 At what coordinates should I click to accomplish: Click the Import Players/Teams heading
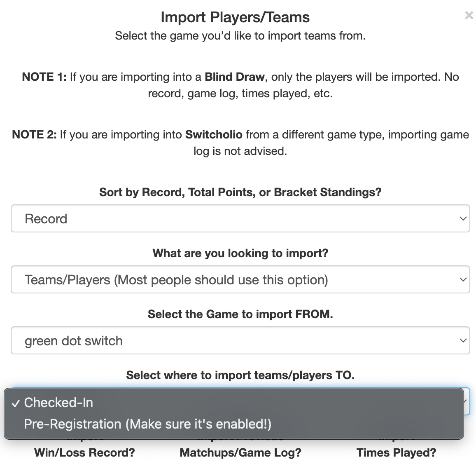coord(235,17)
